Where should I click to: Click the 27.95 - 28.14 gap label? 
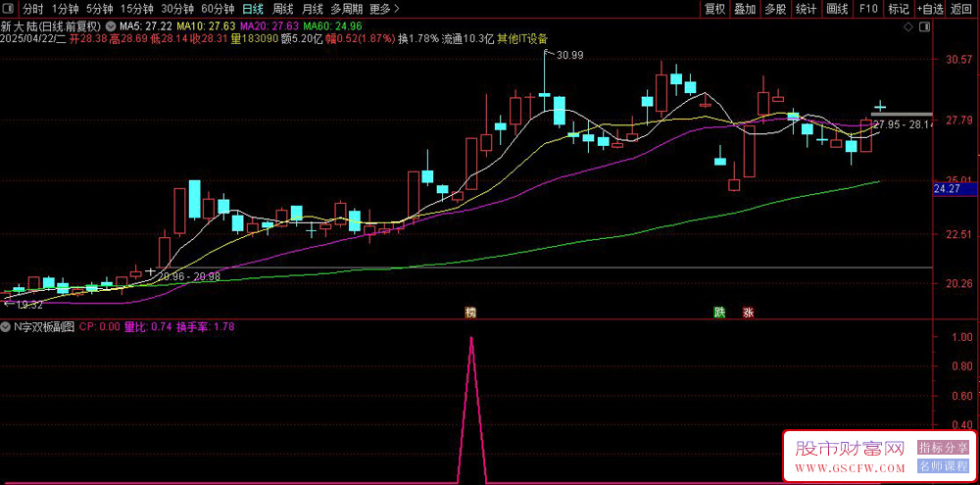904,125
